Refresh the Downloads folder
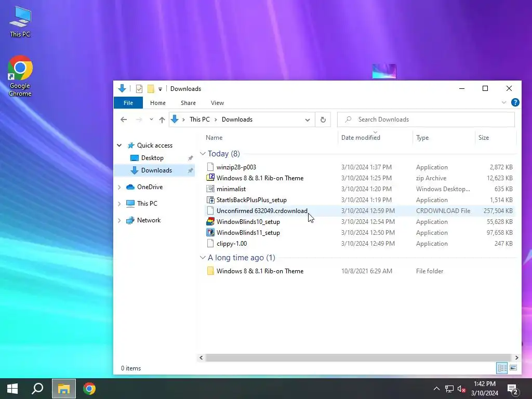 [323, 119]
